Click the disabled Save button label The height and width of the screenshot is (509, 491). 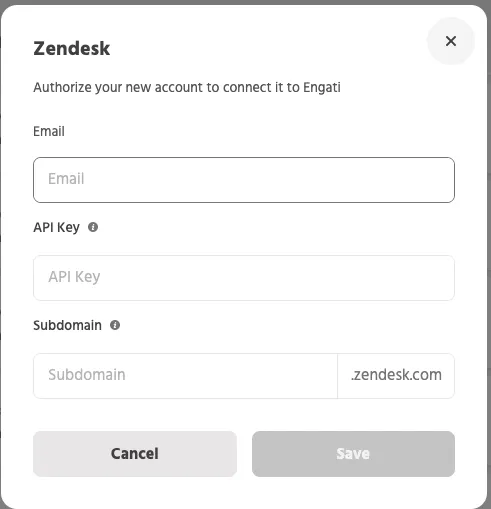click(x=353, y=454)
